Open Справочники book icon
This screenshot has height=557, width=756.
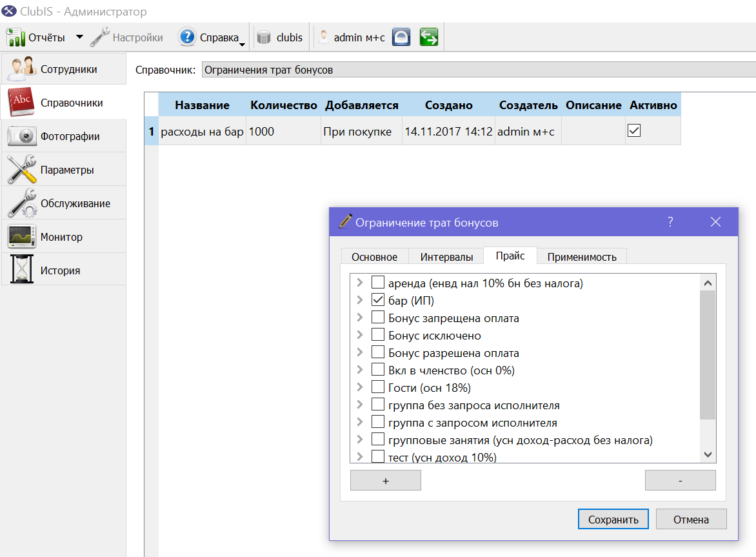click(x=21, y=102)
